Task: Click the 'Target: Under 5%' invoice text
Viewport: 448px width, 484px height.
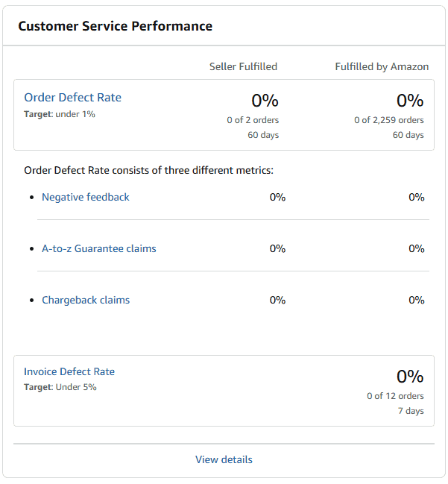Action: tap(60, 387)
